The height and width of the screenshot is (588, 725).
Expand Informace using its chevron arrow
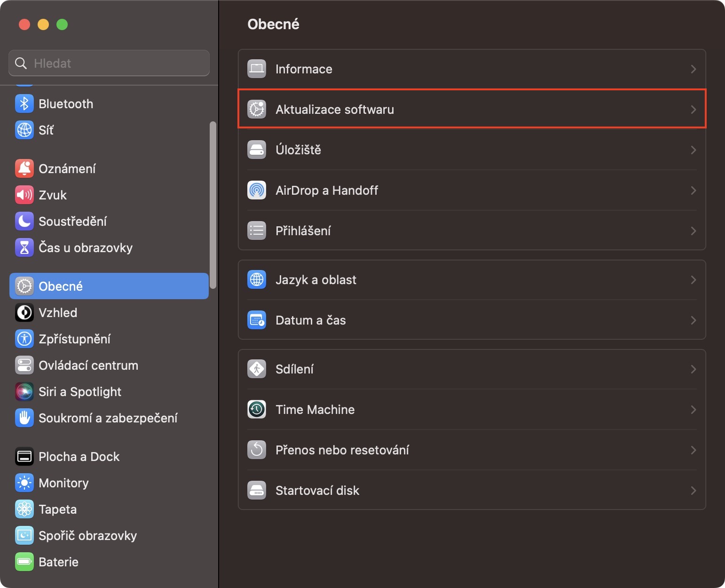click(693, 69)
